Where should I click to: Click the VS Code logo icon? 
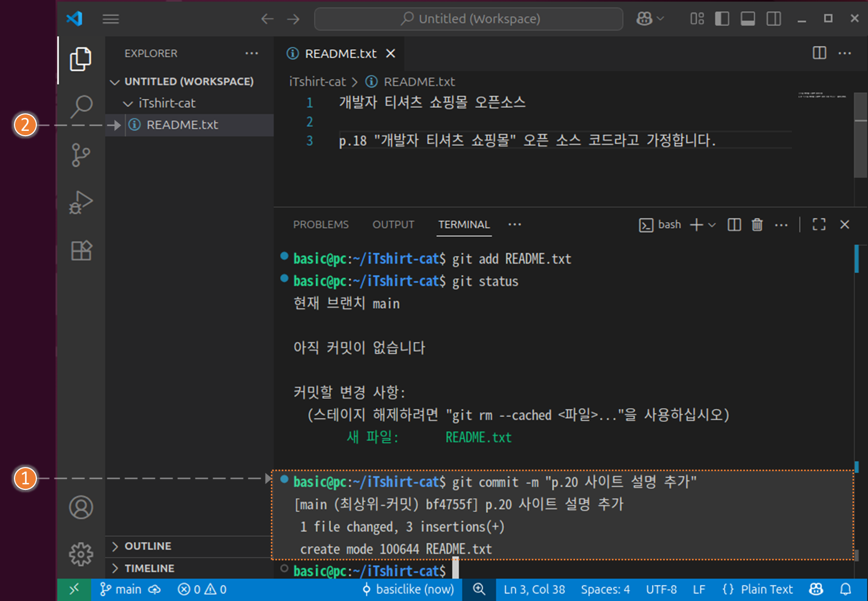pyautogui.click(x=75, y=19)
